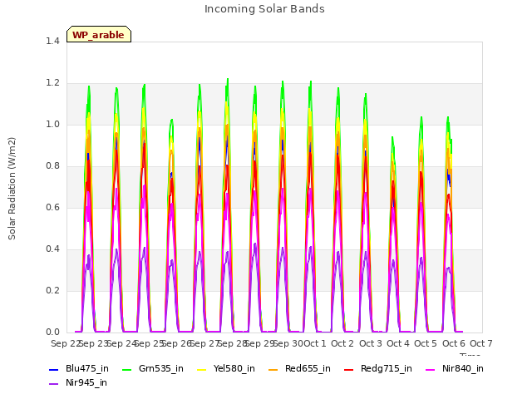The height and width of the screenshot is (399, 532).
Task: Click the lowest green peak on Oct 4
Action: (x=392, y=137)
